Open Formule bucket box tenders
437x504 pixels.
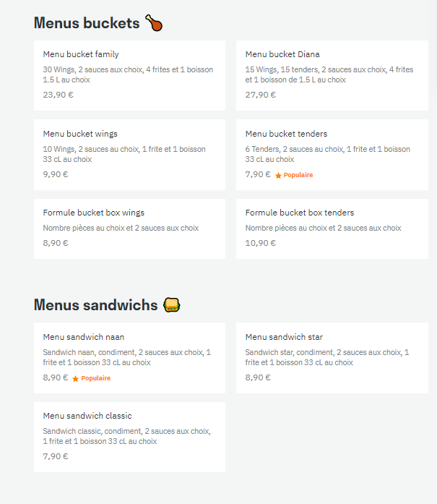[332, 228]
